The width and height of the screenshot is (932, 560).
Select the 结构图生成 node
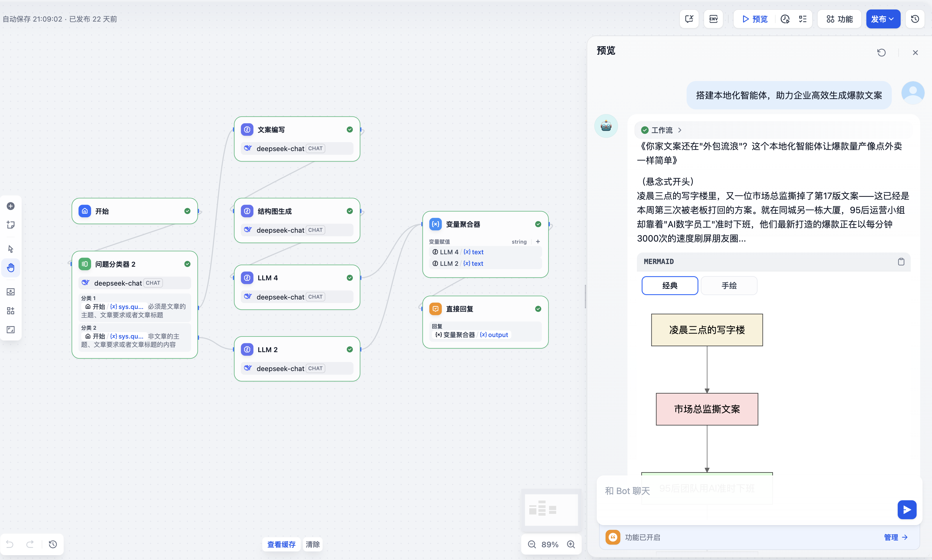[297, 220]
